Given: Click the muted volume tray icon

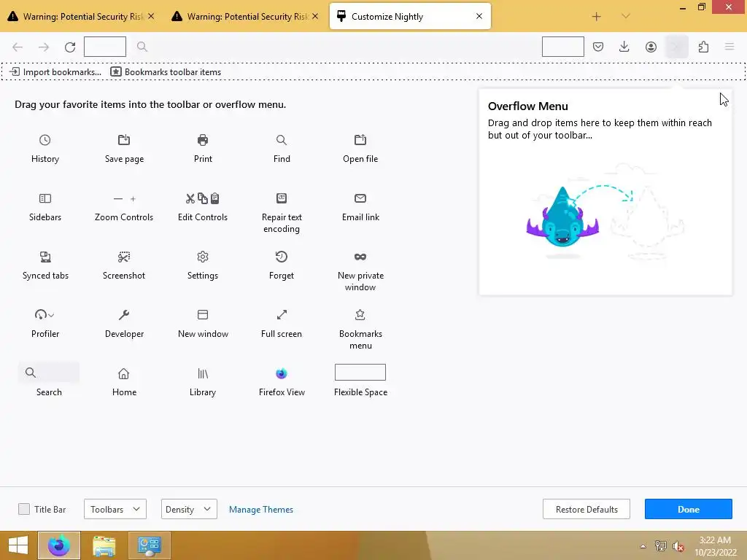Looking at the screenshot, I should tap(678, 546).
